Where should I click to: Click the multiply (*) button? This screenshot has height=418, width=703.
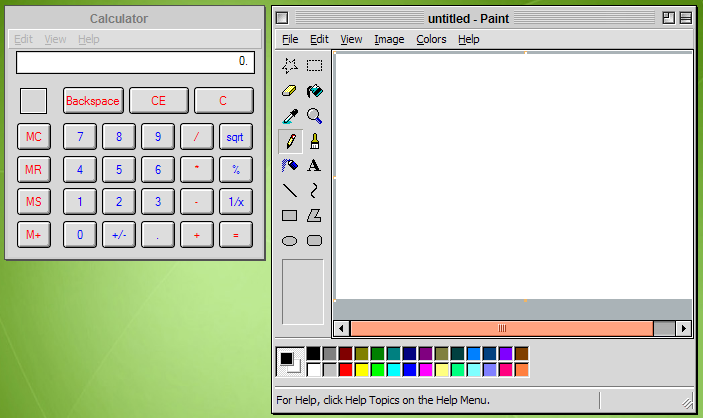(197, 170)
